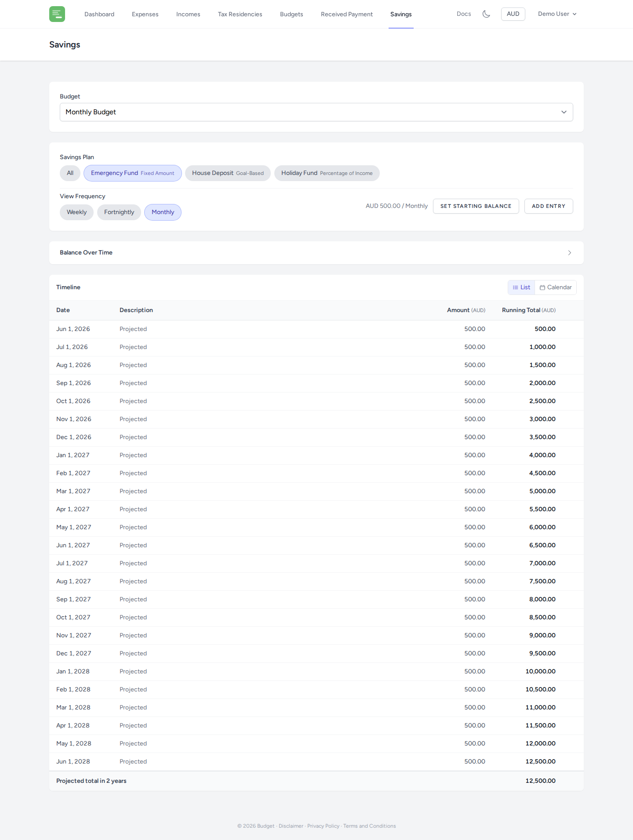Screen dimensions: 633x840
Task: Click the Mar 1, 2028 date cell
Action: point(73,708)
